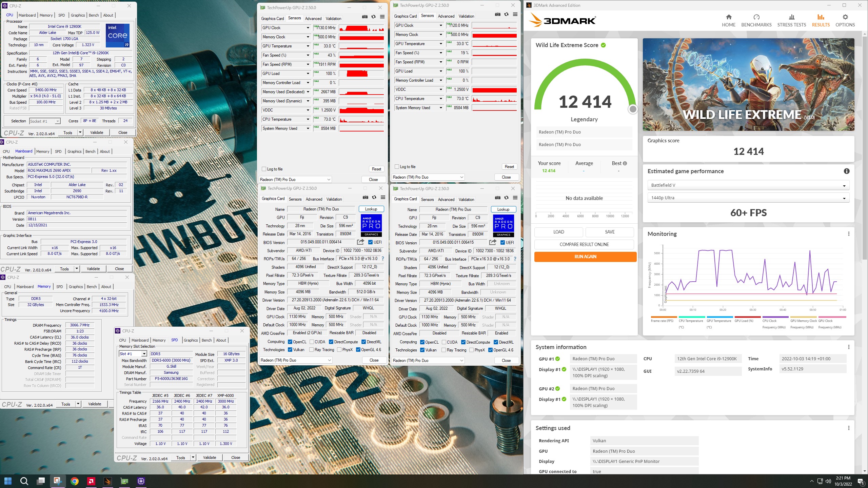
Task: Click the CPU Clock Frequency purple legend swatch
Action: coord(775,317)
